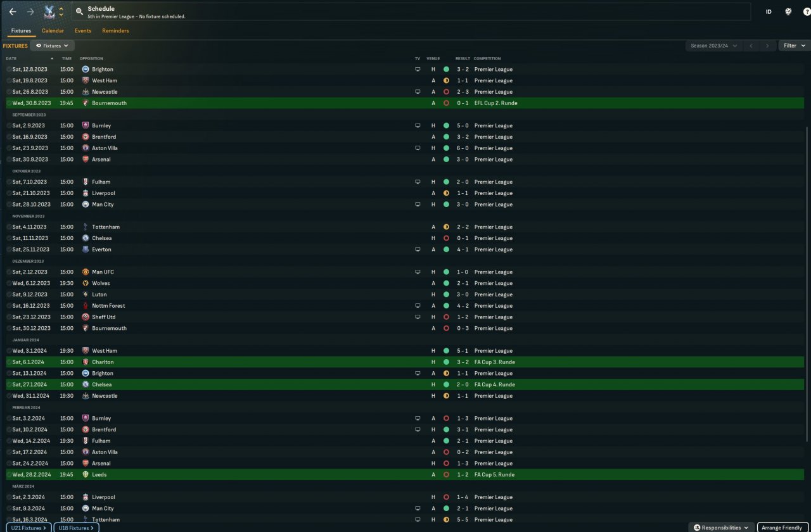Click the Everton club badge
Image resolution: width=811 pixels, height=532 pixels.
[x=86, y=250]
